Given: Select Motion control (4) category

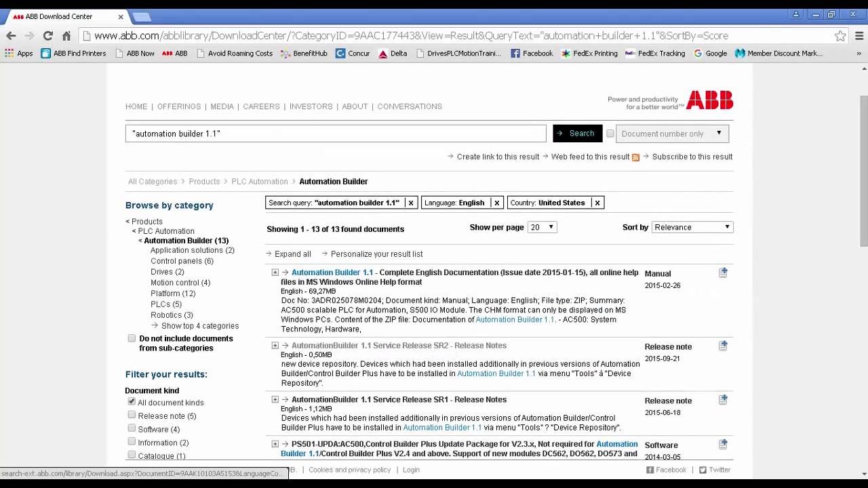Looking at the screenshot, I should point(180,283).
